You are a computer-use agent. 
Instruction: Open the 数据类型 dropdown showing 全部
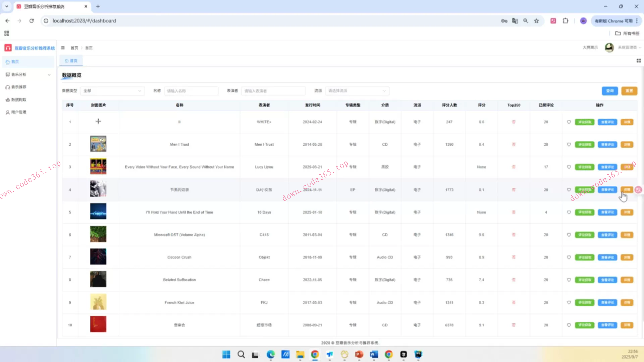[112, 91]
